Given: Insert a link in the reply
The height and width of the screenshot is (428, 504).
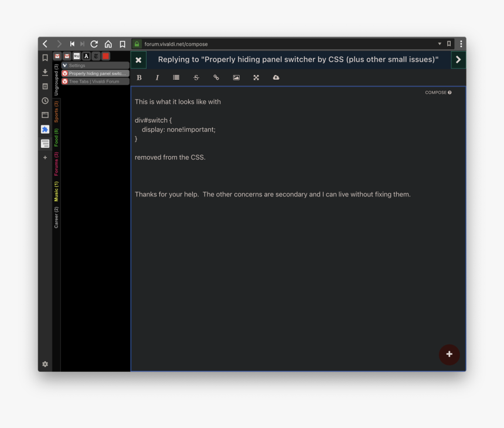Looking at the screenshot, I should pyautogui.click(x=216, y=77).
